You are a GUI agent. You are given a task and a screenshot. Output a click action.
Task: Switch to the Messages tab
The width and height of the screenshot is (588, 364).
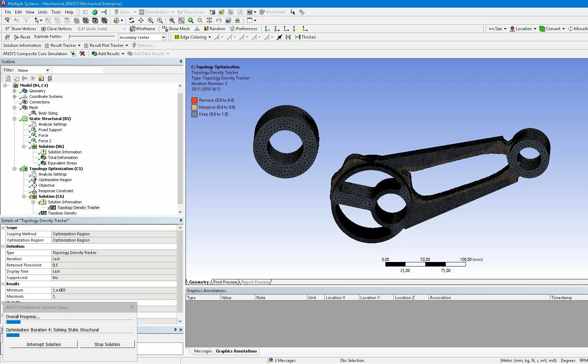(203, 351)
